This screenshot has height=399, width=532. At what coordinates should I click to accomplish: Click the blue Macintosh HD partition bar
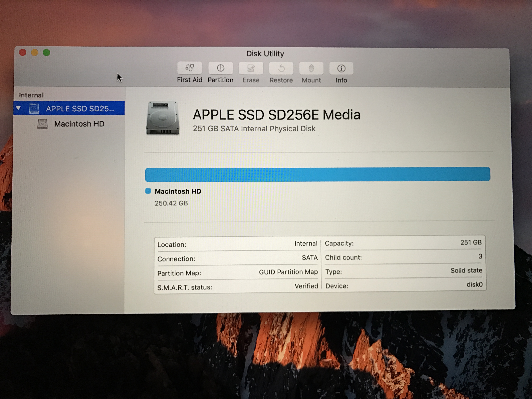(x=317, y=174)
